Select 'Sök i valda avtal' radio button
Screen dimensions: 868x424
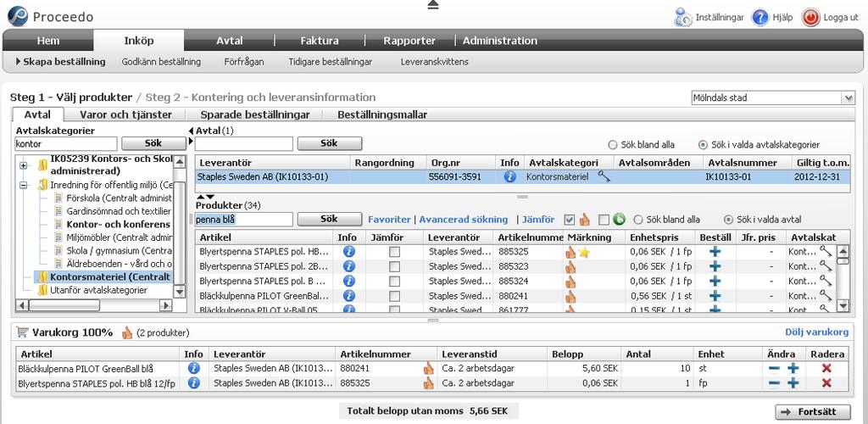729,220
